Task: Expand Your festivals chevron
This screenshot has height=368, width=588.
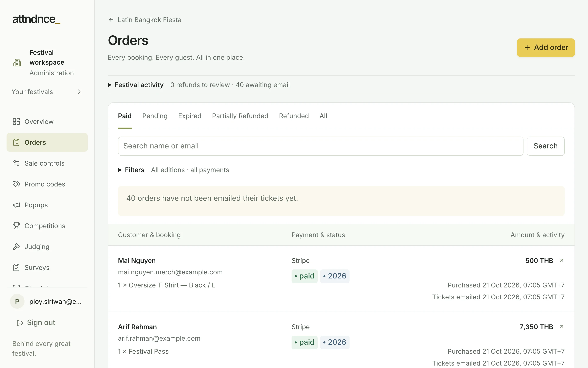Action: click(79, 92)
